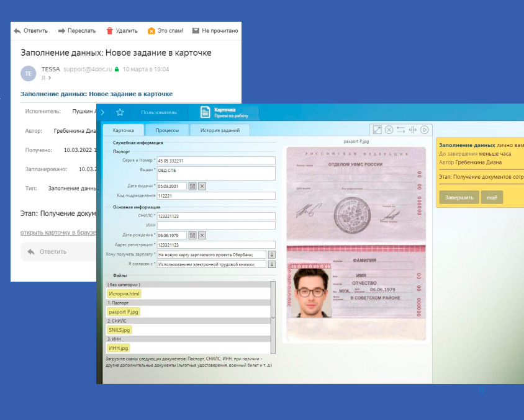Open the История заданий tab
524x420 pixels.
pyautogui.click(x=220, y=130)
